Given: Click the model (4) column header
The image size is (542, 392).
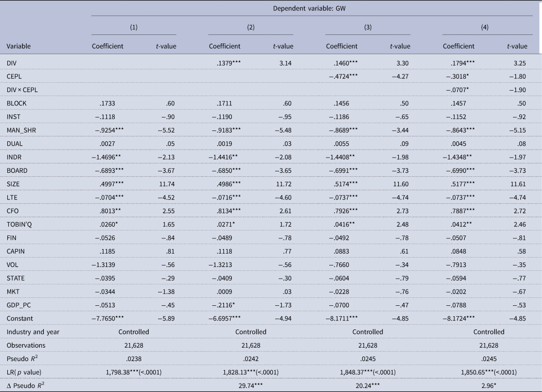Looking at the screenshot, I should [487, 28].
